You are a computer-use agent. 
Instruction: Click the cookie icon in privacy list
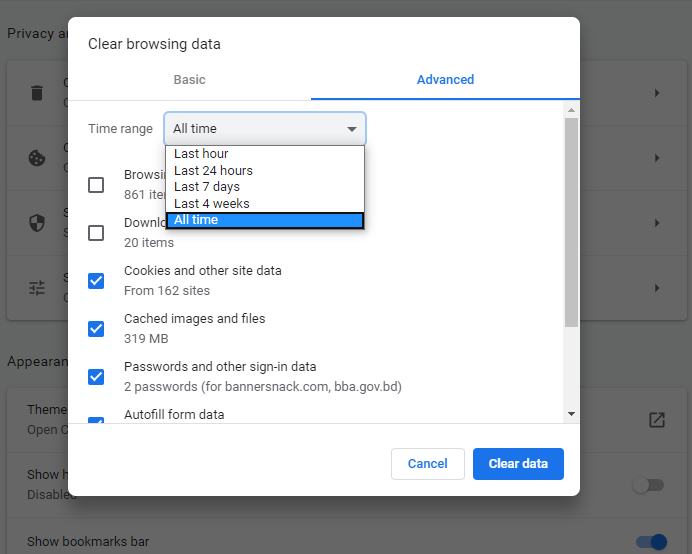coord(37,158)
